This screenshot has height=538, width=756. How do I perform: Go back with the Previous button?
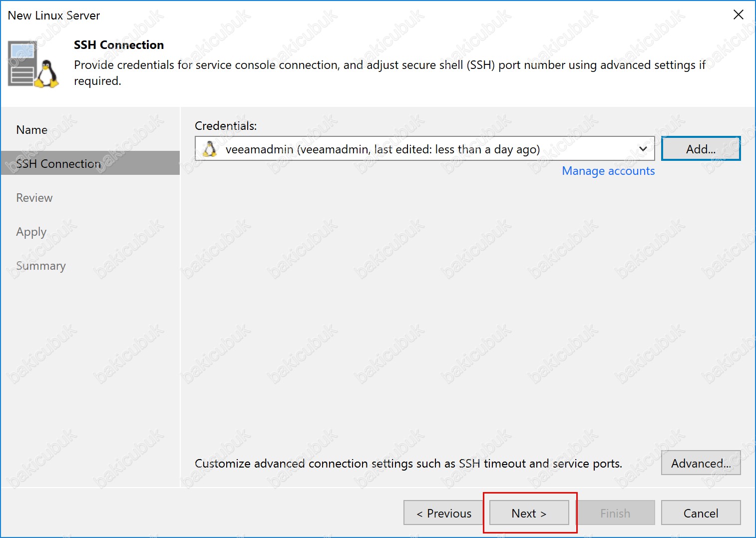(x=443, y=513)
